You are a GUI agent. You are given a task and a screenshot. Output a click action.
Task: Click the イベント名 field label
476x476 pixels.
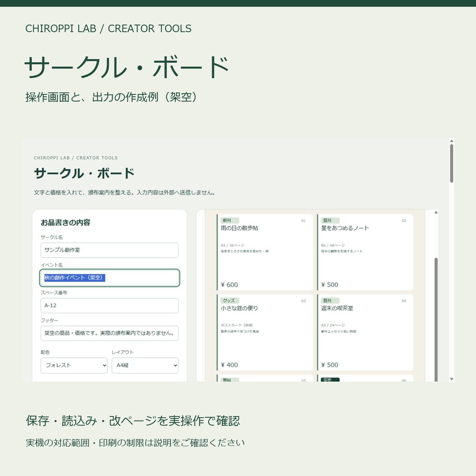click(x=52, y=265)
